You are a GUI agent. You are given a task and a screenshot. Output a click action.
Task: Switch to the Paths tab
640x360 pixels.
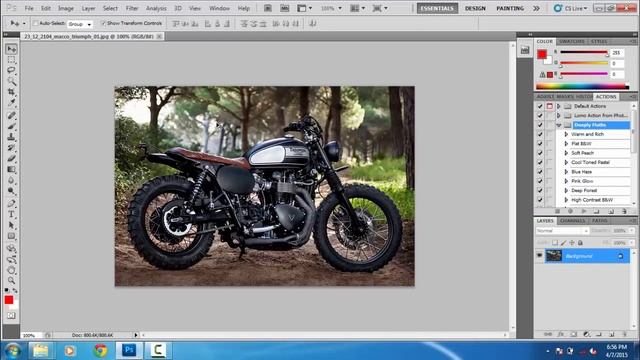coord(599,221)
